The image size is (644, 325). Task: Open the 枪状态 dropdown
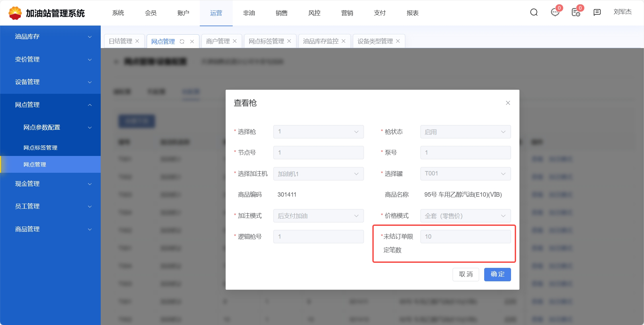(465, 132)
